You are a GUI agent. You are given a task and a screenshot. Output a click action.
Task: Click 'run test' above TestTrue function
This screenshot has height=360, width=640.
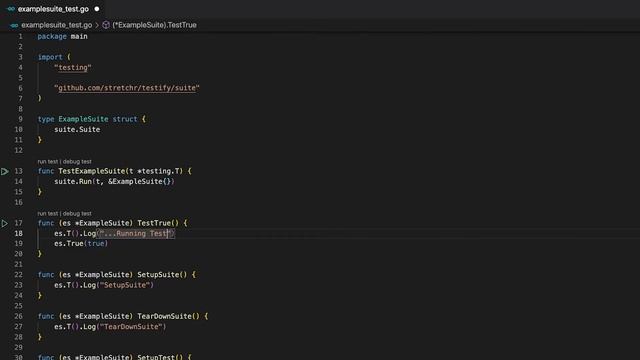48,213
